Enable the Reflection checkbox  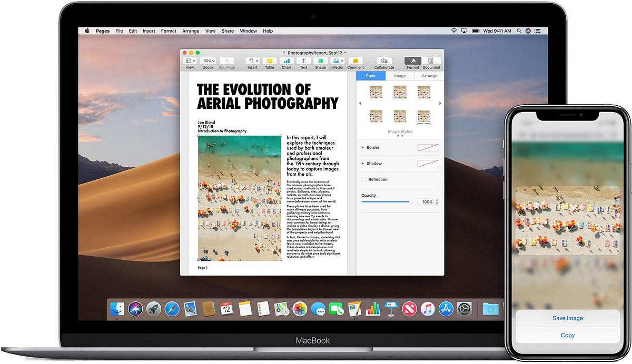pyautogui.click(x=363, y=179)
